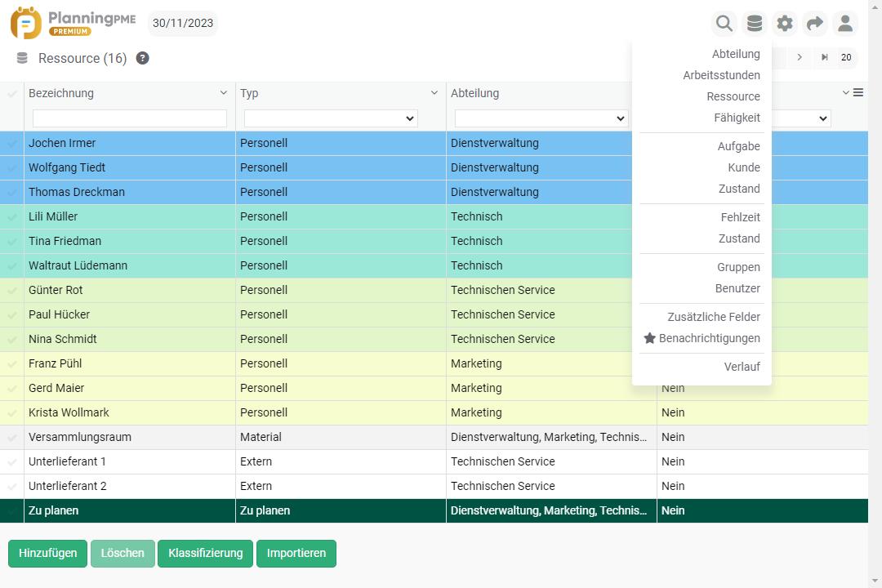The image size is (882, 588).
Task: Open the column list hamburger icon
Action: point(858,93)
